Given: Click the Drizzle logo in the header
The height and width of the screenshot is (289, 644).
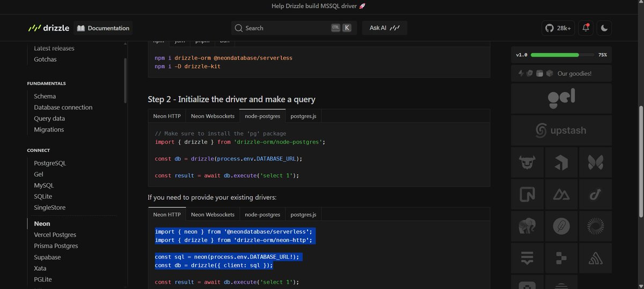Looking at the screenshot, I should [49, 28].
